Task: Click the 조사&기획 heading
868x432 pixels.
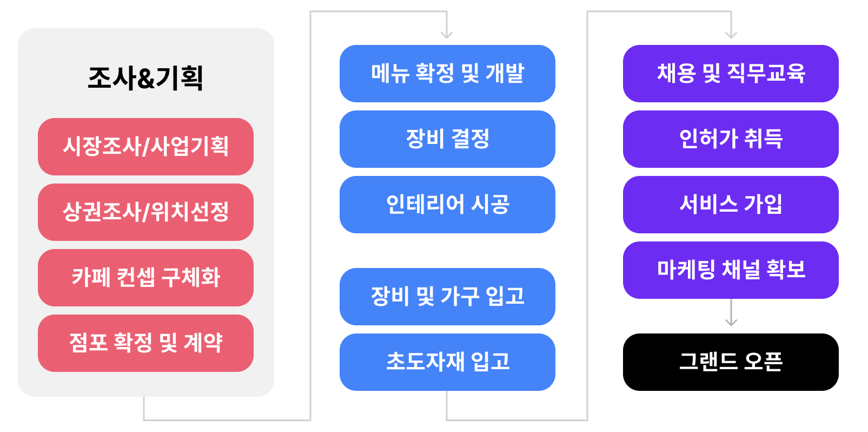Action: click(145, 77)
